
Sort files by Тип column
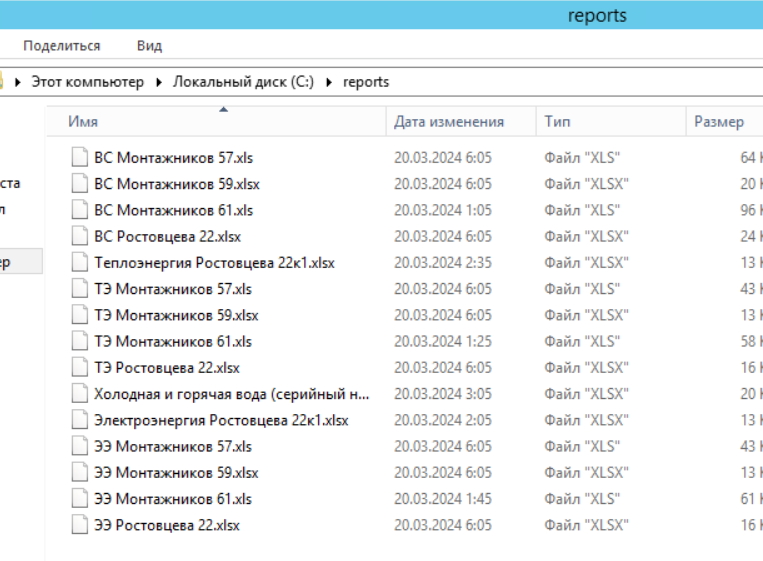557,122
